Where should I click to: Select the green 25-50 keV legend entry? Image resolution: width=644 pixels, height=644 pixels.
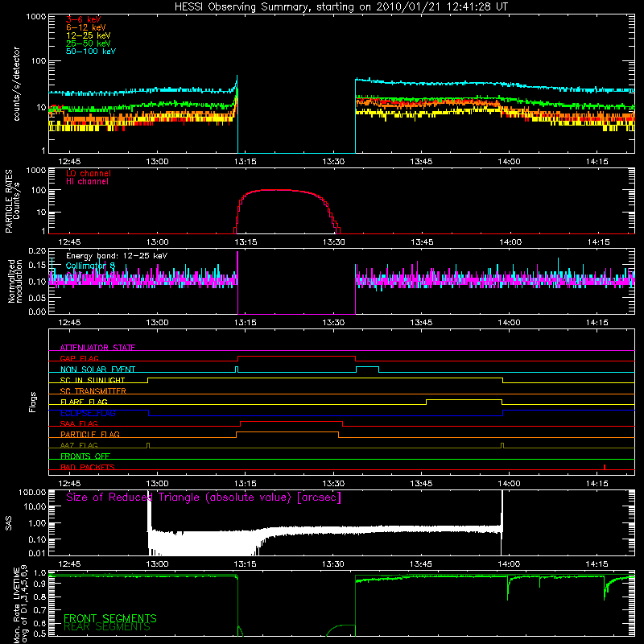pyautogui.click(x=89, y=43)
